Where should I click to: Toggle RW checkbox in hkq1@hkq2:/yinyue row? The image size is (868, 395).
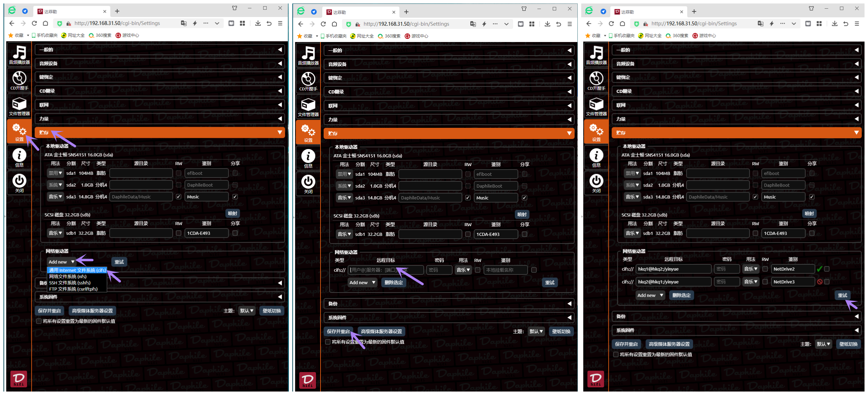point(765,269)
